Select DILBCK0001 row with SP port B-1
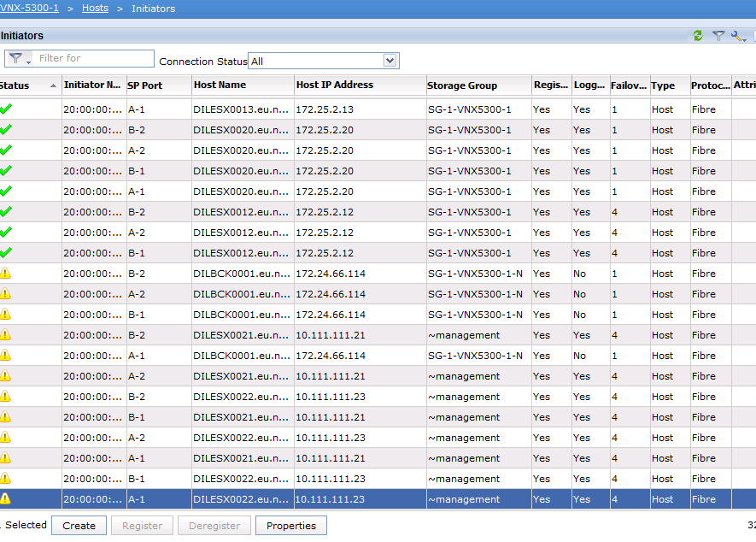 (378, 315)
